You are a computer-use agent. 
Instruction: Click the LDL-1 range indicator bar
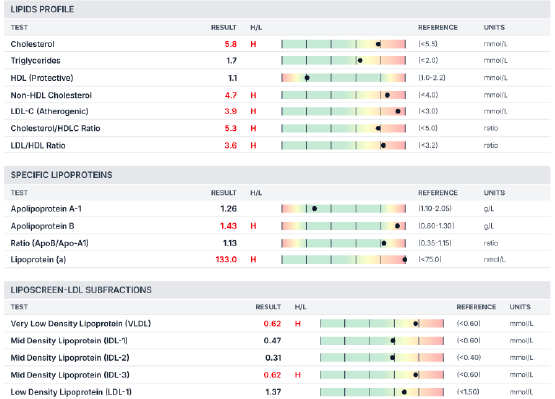coord(382,392)
